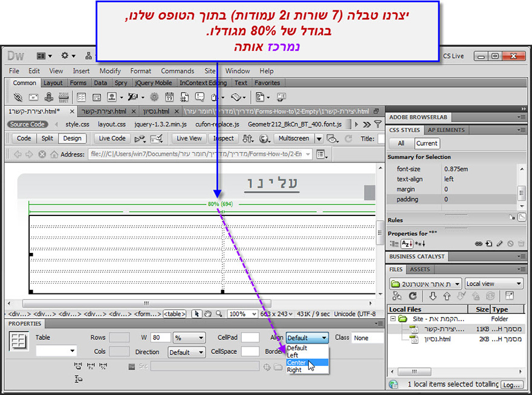
Task: Click the Tag Chooser icon
Action: pyautogui.click(x=281, y=97)
